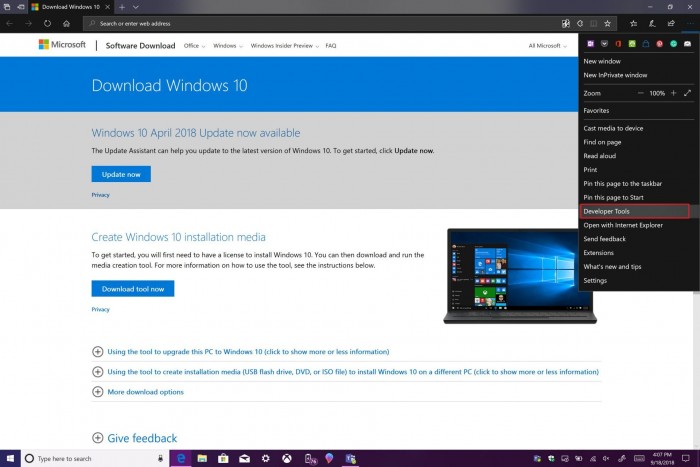This screenshot has width=700, height=467.
Task: Open the FAQ link
Action: tap(331, 46)
